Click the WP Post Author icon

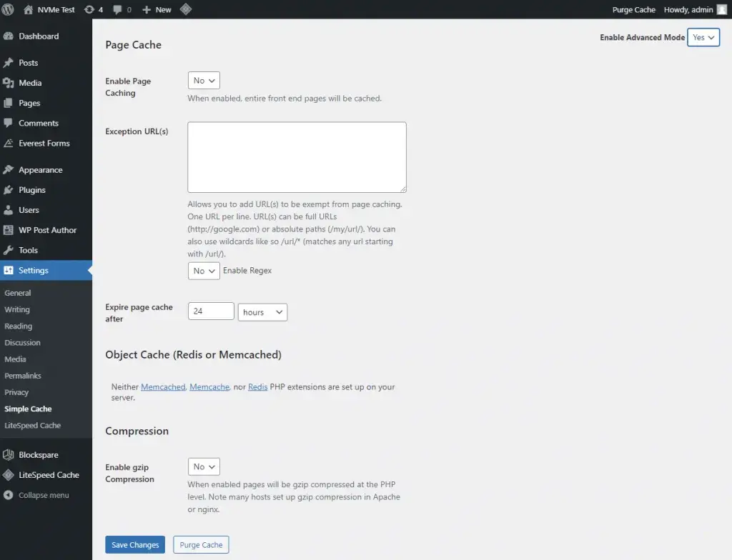(x=8, y=229)
